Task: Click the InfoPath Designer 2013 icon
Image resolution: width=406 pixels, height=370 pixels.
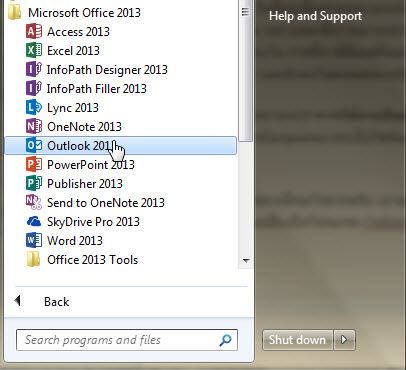Action: pos(34,70)
